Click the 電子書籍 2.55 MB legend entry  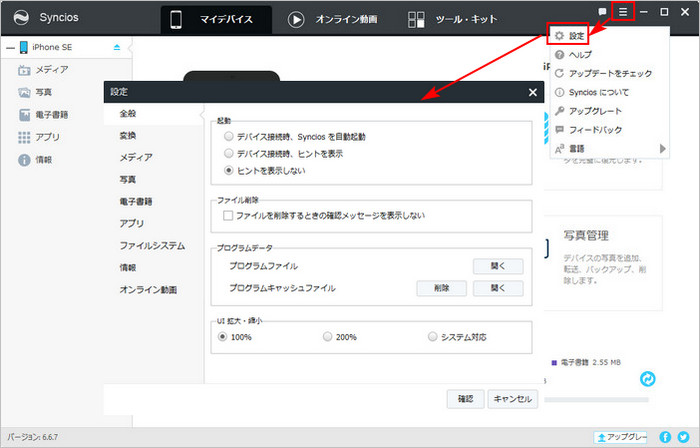[x=586, y=363]
